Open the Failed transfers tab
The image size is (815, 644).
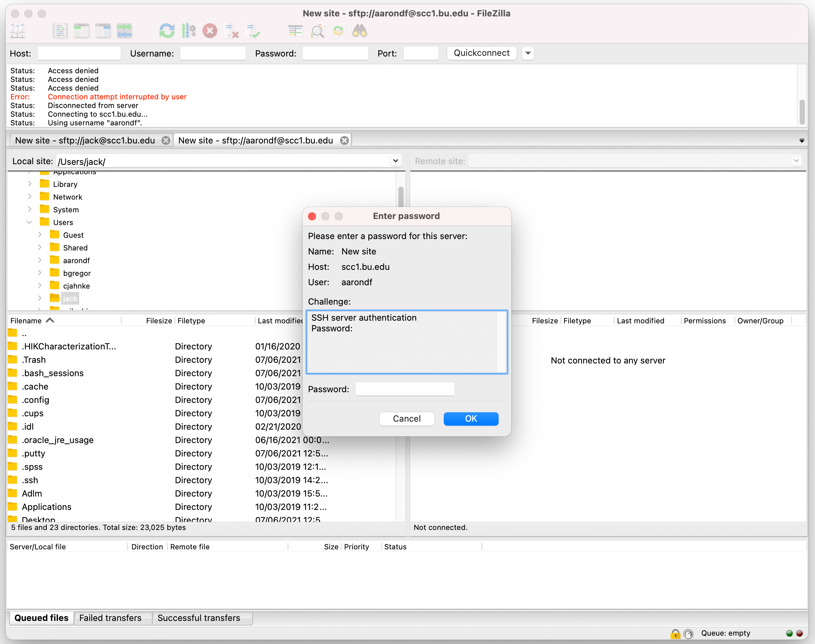(110, 618)
